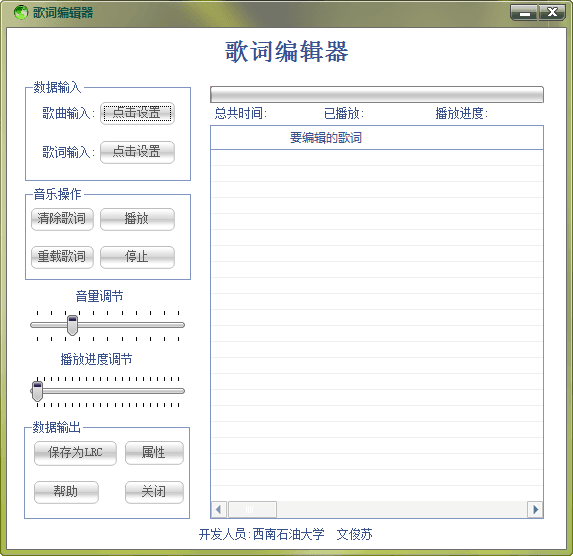Click the 歌词输入 点击设置 button

137,152
